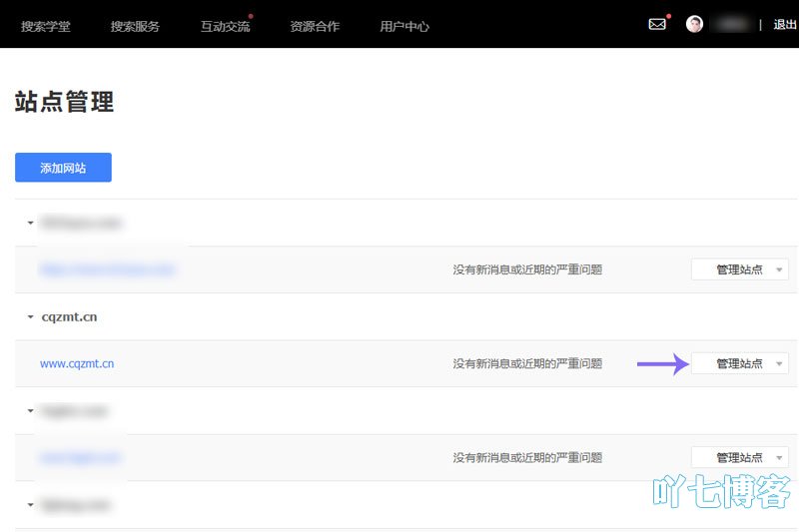Click the 退出 logout link
Viewport: 799px width, 532px height.
tap(785, 24)
